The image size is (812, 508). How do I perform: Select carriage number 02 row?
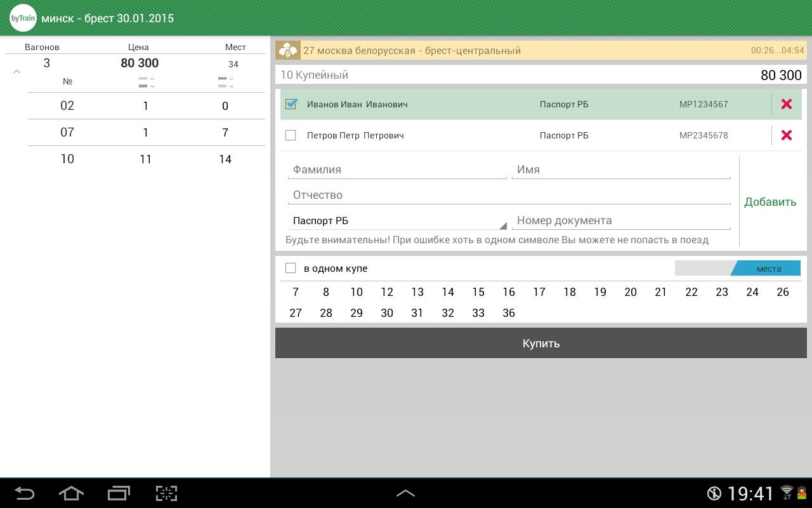pyautogui.click(x=147, y=106)
